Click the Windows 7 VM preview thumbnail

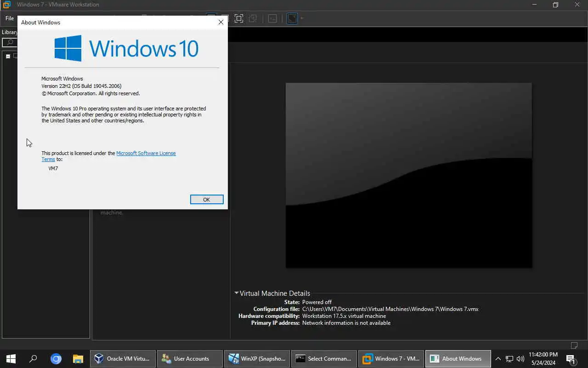click(x=409, y=175)
